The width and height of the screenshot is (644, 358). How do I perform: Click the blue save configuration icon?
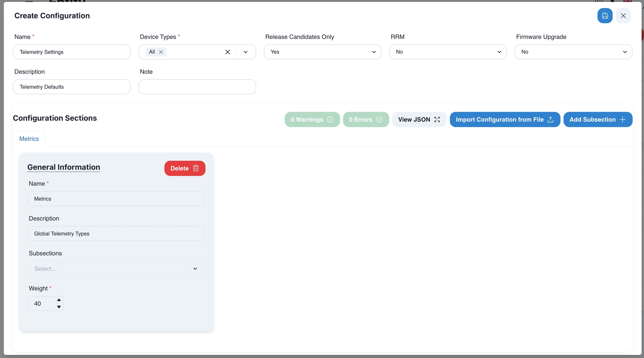coord(605,16)
